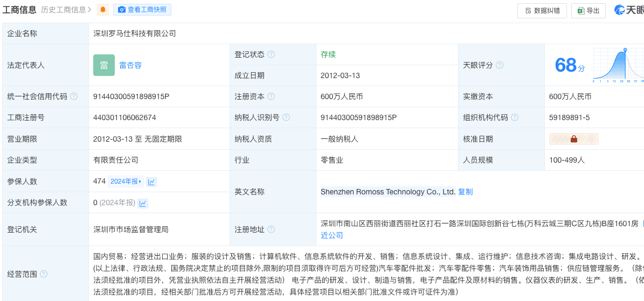Expand the 2024年报 dropdown next to 474
The image size is (644, 301).
(126, 181)
